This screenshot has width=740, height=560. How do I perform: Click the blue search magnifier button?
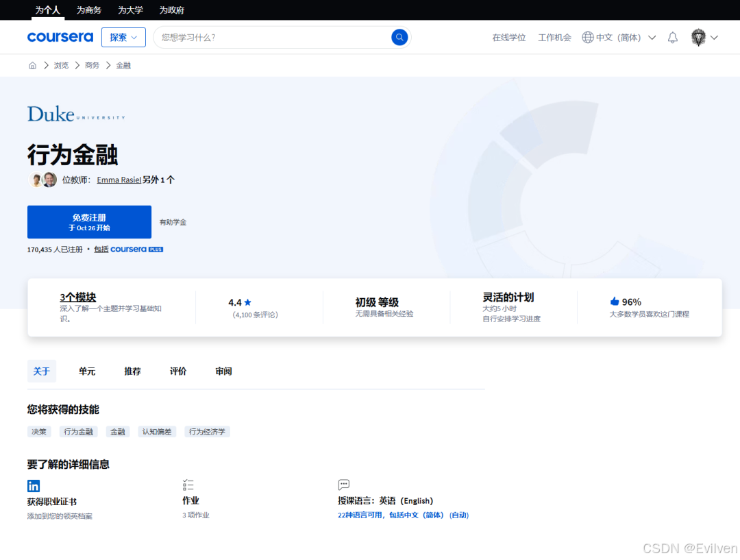(399, 37)
